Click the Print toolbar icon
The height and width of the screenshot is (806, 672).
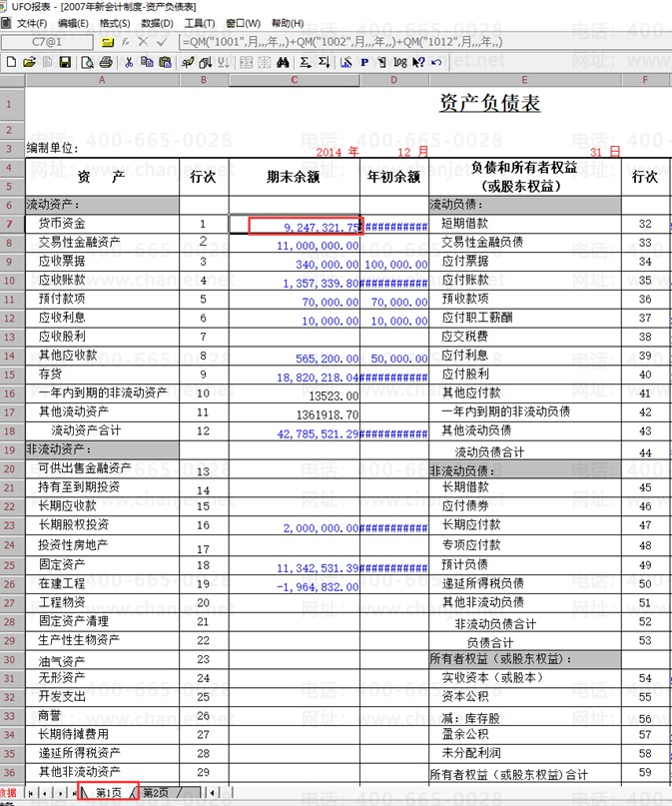coord(105,62)
